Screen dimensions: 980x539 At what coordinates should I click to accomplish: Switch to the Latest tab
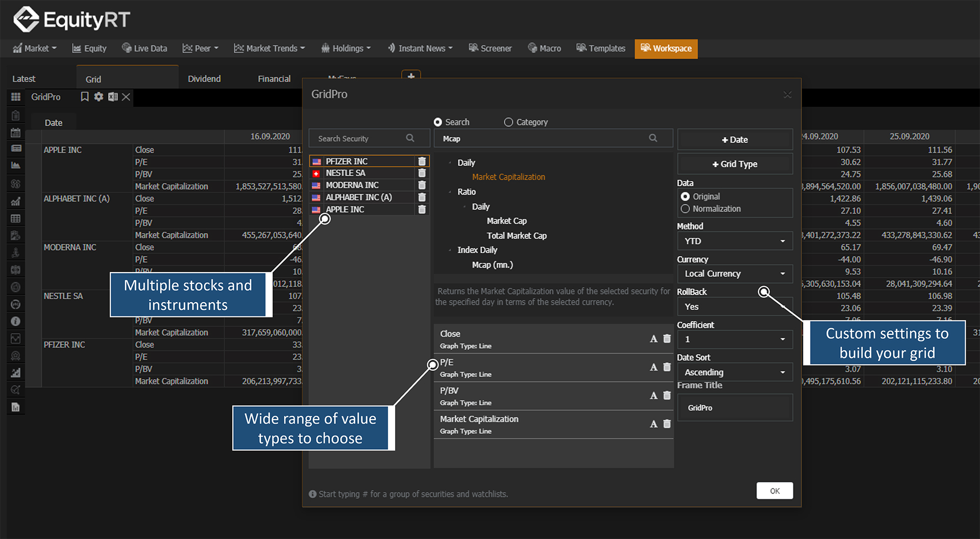click(x=24, y=79)
